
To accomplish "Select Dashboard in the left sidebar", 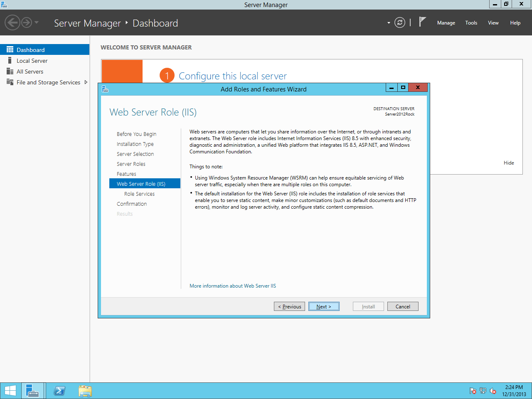I will coord(44,49).
